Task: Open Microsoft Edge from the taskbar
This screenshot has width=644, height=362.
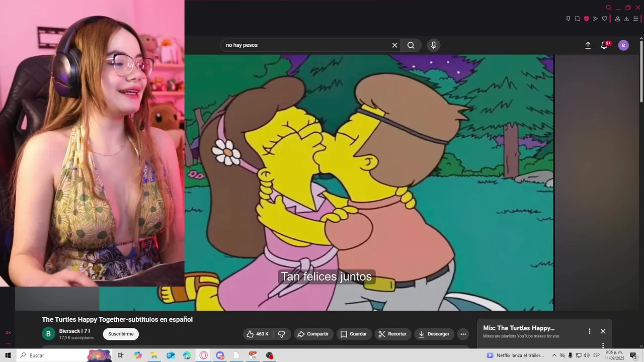Action: coord(187,355)
